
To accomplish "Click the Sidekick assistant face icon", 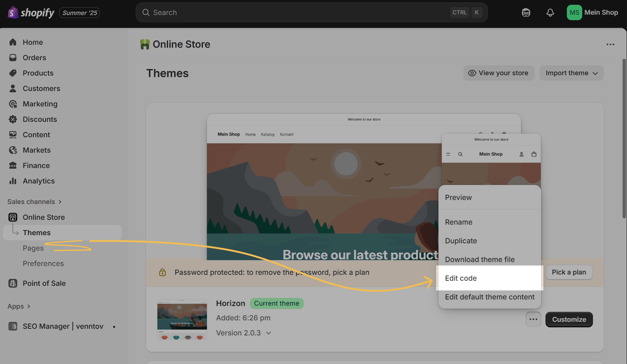I will [526, 12].
